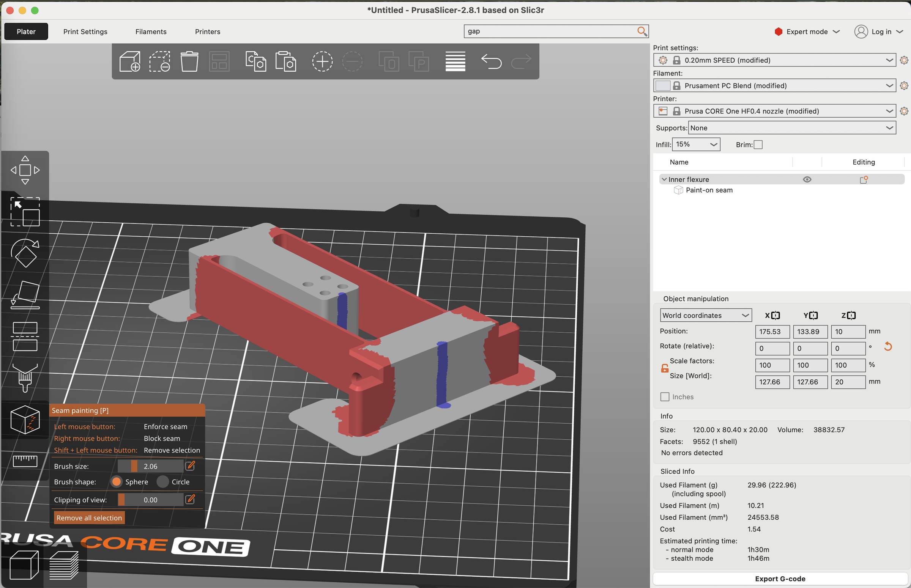Select the Place on face tool
Screen dimensions: 911x588
point(25,295)
